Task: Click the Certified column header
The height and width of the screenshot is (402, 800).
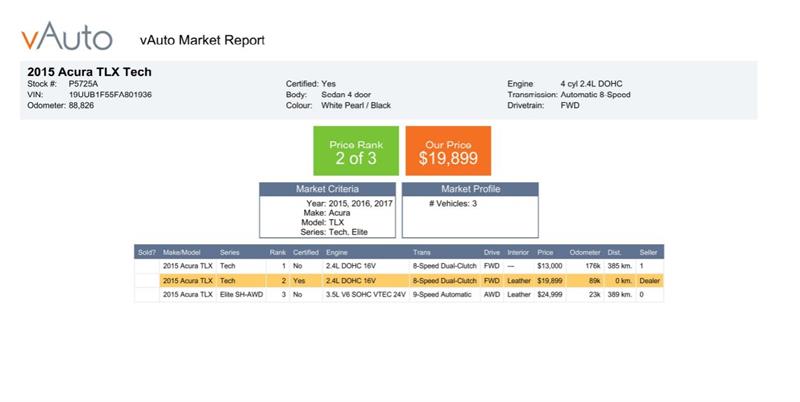Action: point(306,252)
